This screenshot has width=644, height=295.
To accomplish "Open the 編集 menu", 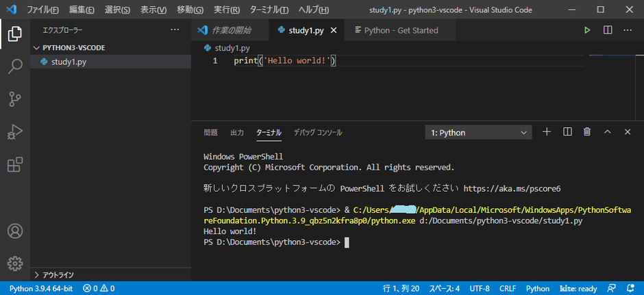I will point(82,10).
